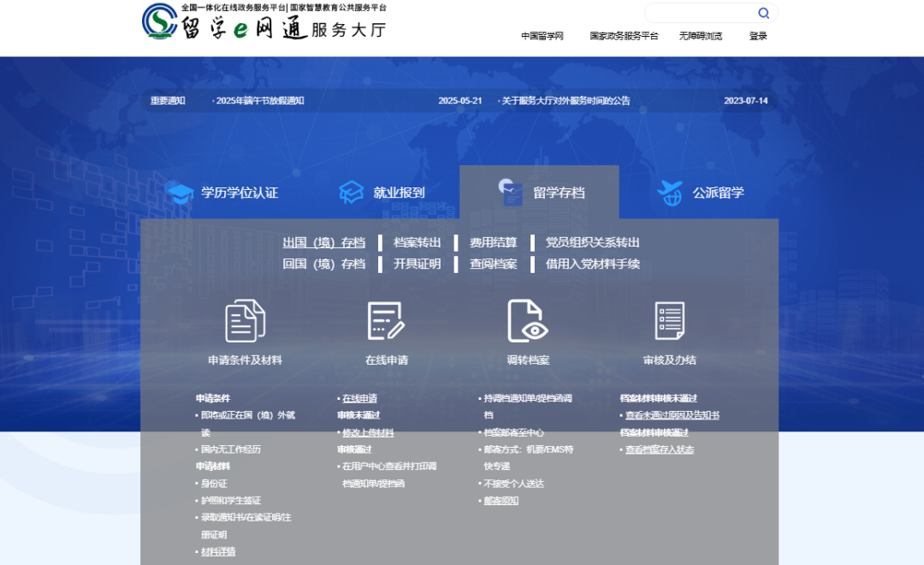Image resolution: width=924 pixels, height=565 pixels.
Task: Click the 档案邮寄至中心 list item
Action: click(513, 433)
